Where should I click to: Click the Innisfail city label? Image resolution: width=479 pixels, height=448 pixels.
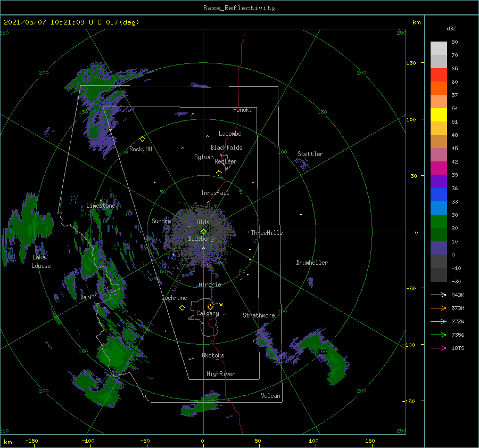pyautogui.click(x=215, y=193)
